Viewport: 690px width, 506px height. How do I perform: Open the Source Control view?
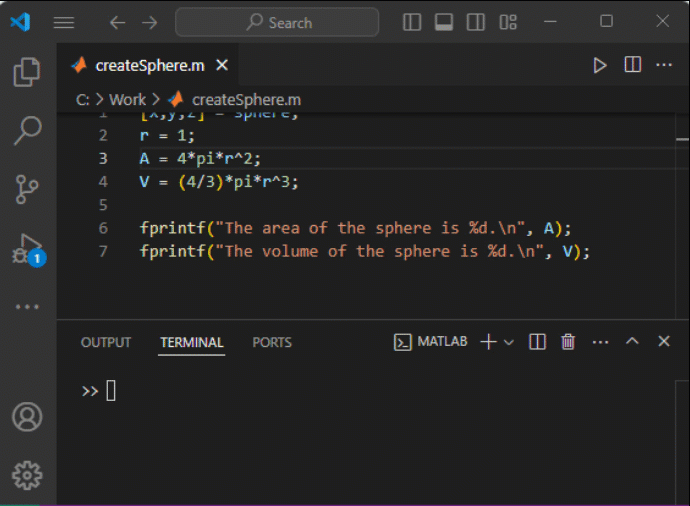coord(27,189)
